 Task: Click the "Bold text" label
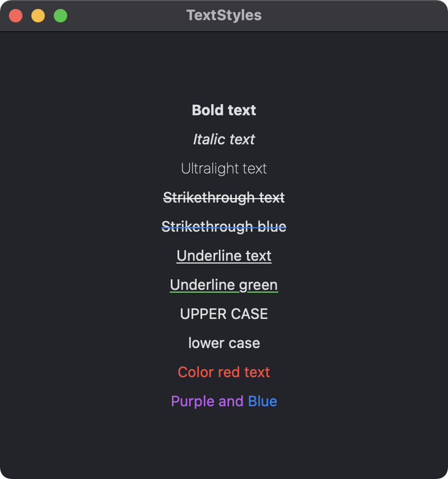(x=224, y=110)
